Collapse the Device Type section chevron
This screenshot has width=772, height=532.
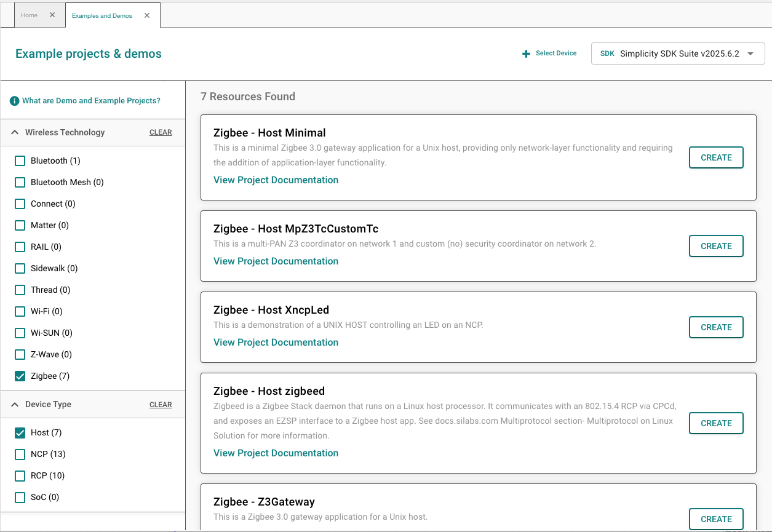click(x=15, y=404)
